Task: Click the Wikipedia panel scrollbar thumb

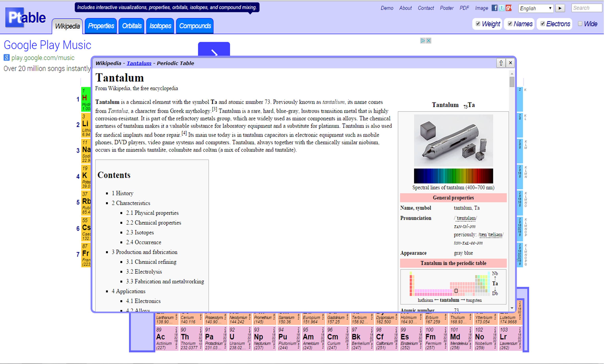Action: [x=512, y=82]
